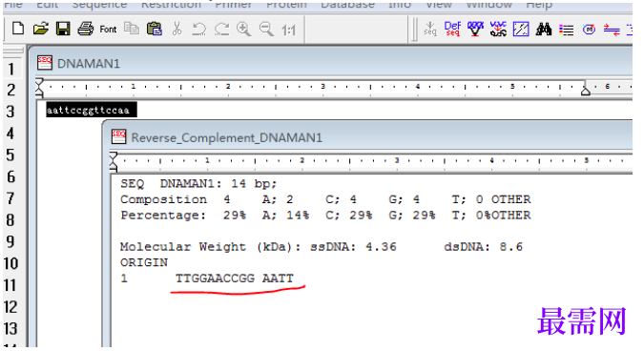The height and width of the screenshot is (351, 644).
Task: Click the result sequence TTGGAACCGG AATT
Action: 234,279
